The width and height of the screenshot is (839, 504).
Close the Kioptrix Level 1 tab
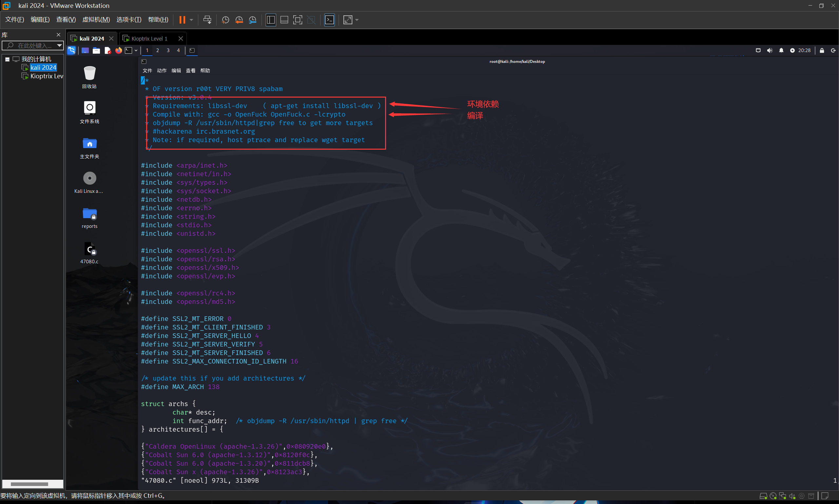tap(181, 38)
